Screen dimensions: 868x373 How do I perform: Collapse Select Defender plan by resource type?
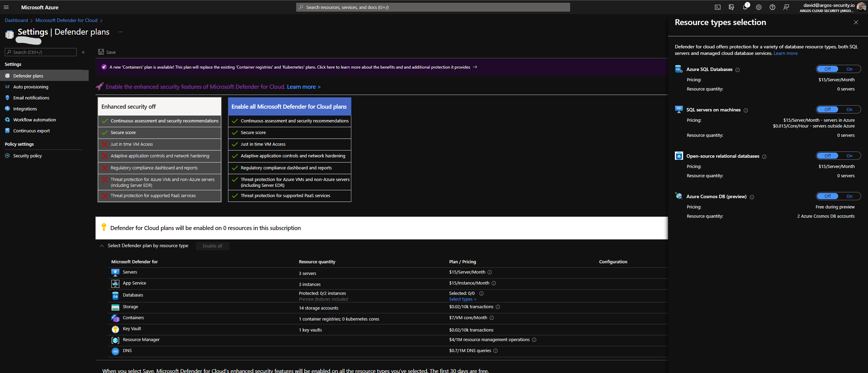[102, 246]
